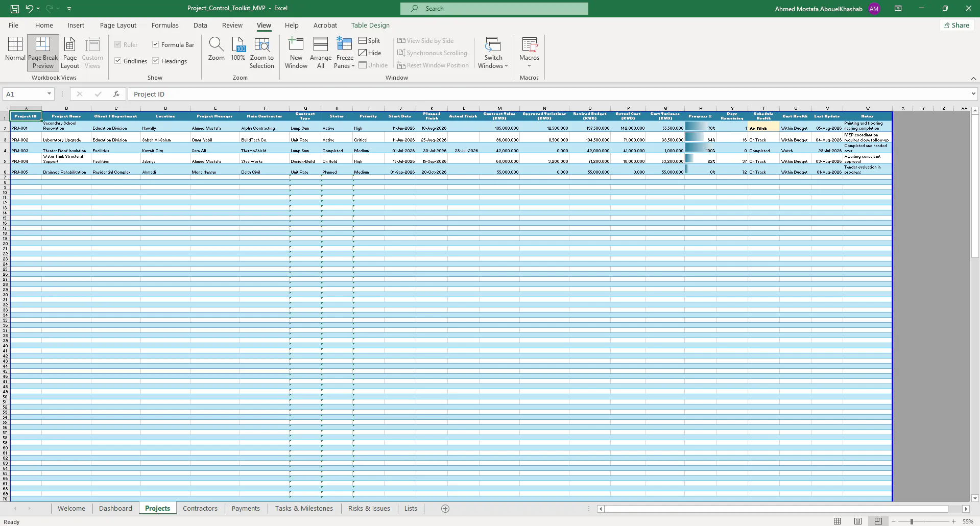The width and height of the screenshot is (980, 526).
Task: Switch to the Contractors sheet
Action: coord(200,508)
